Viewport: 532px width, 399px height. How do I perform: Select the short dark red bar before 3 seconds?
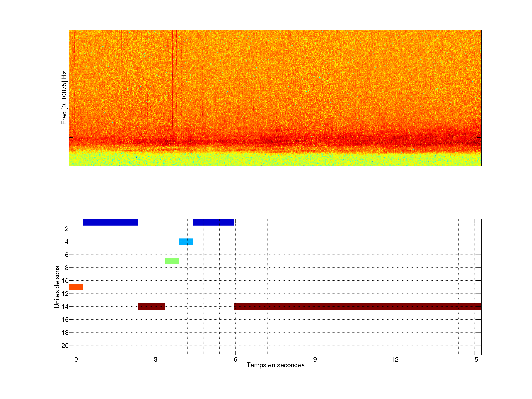[151, 306]
